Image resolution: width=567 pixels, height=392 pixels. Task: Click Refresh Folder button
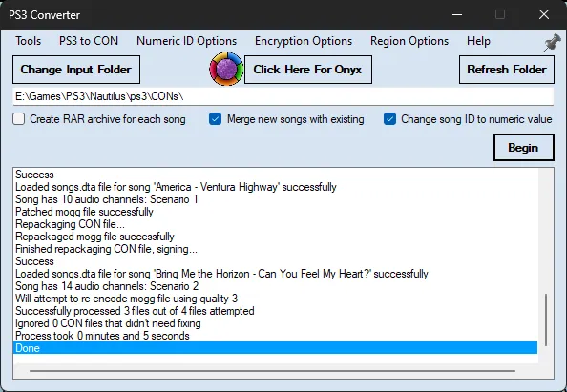pyautogui.click(x=507, y=70)
